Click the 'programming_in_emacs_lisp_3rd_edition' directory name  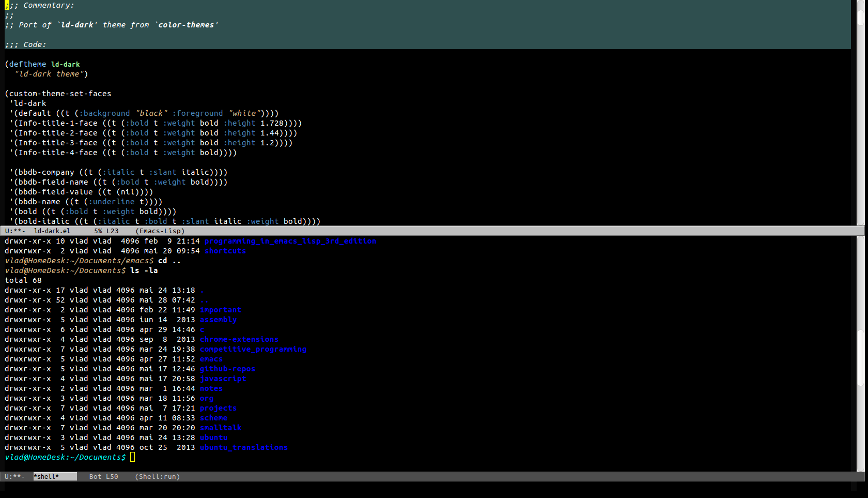290,241
